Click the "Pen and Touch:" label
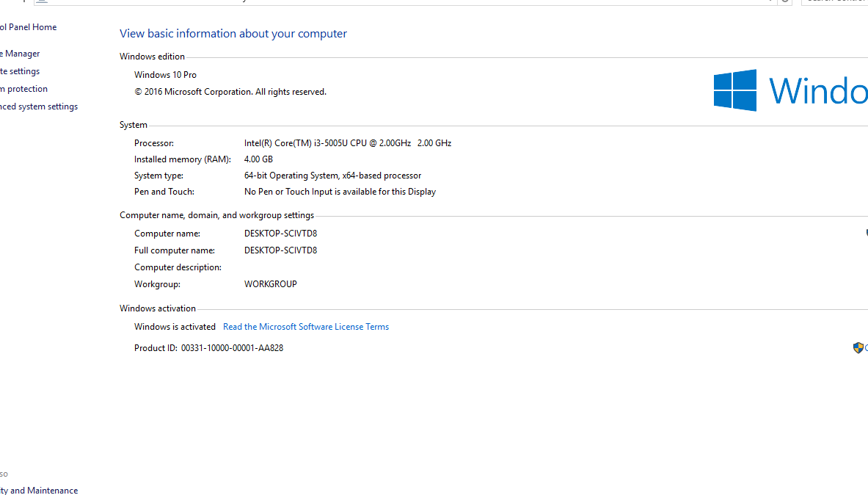This screenshot has height=495, width=868. point(164,192)
